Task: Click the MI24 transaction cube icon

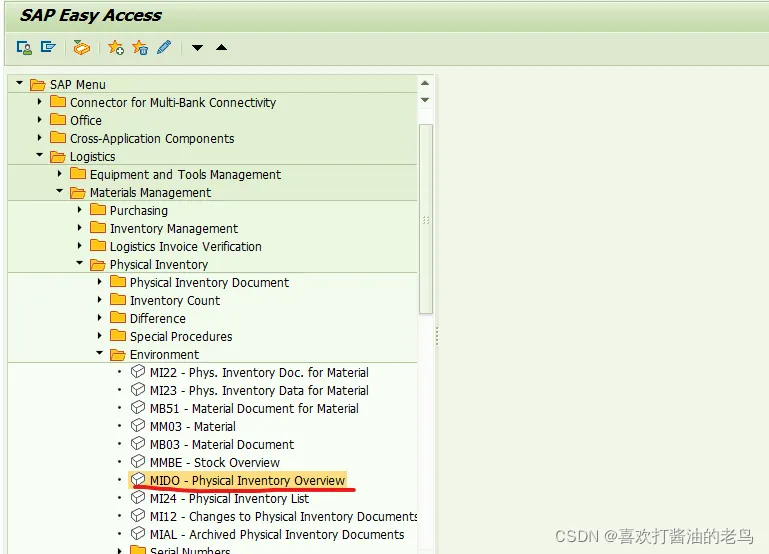Action: pos(138,498)
